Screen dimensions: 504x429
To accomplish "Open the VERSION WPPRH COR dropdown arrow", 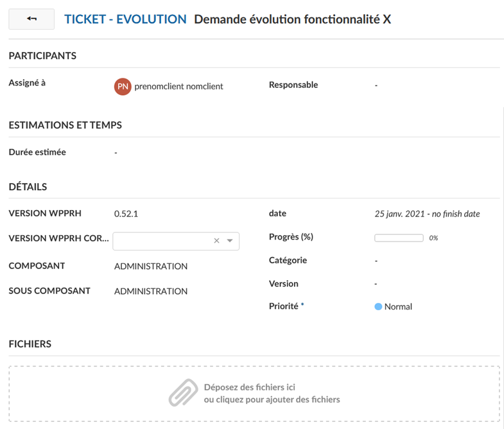I will 230,241.
